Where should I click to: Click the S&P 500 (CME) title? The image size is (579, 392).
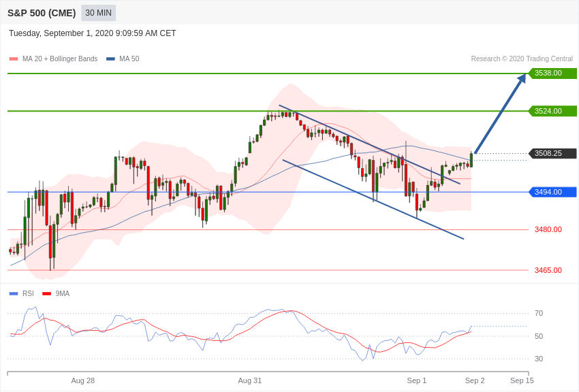tap(42, 13)
